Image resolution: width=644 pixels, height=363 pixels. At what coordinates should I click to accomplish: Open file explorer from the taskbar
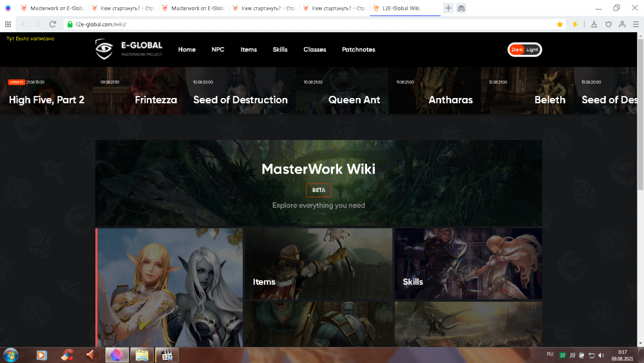[x=142, y=355]
